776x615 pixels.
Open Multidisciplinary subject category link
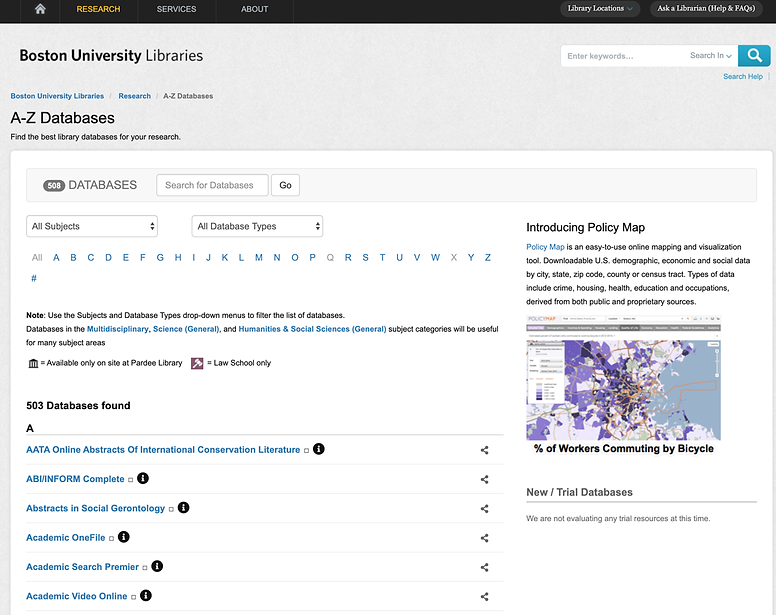117,329
